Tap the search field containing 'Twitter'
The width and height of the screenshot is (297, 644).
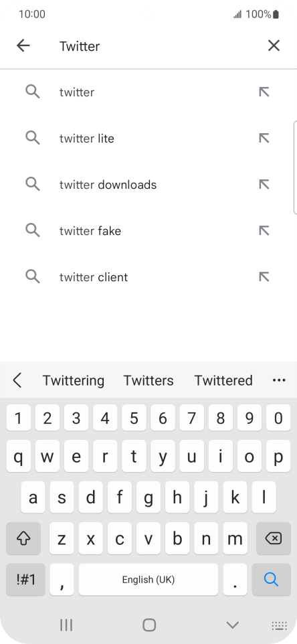click(156, 46)
